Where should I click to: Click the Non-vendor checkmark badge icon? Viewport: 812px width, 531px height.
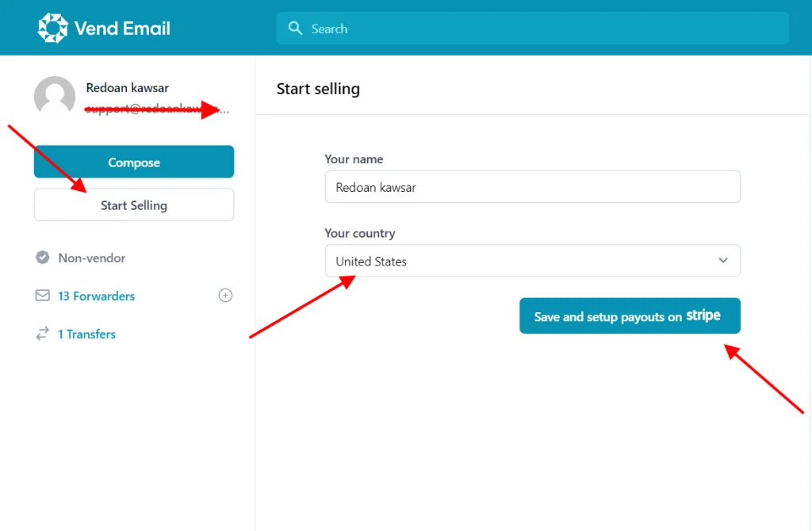click(43, 258)
